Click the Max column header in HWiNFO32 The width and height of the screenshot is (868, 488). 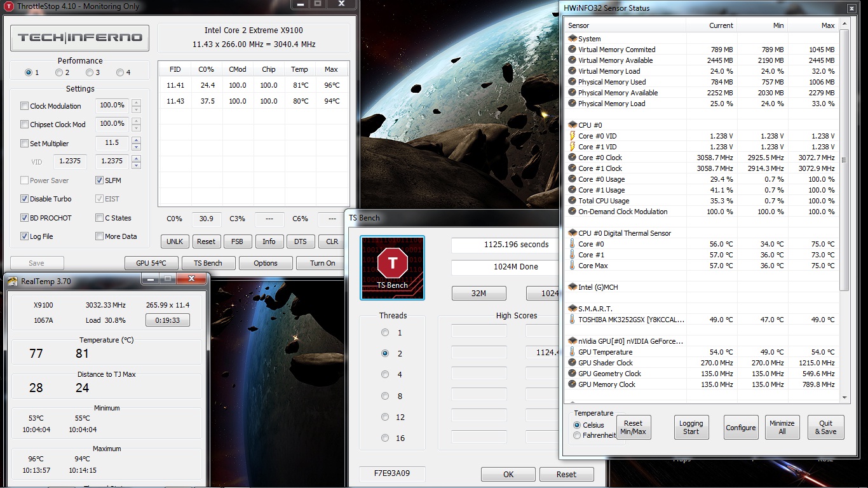point(813,25)
